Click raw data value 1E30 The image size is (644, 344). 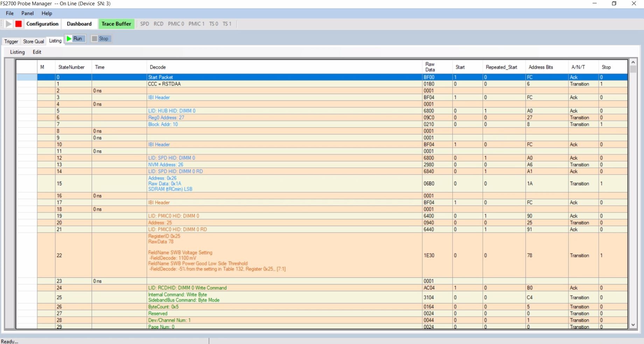pos(429,255)
